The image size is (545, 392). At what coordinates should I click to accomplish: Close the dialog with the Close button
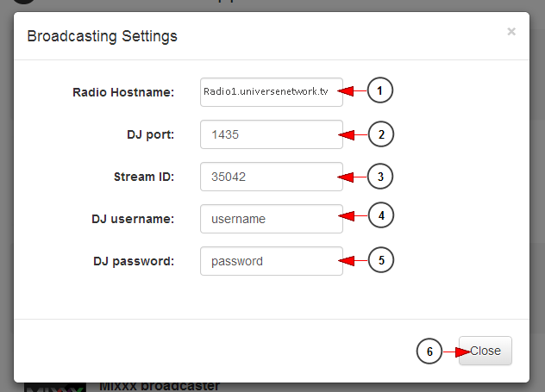(485, 351)
